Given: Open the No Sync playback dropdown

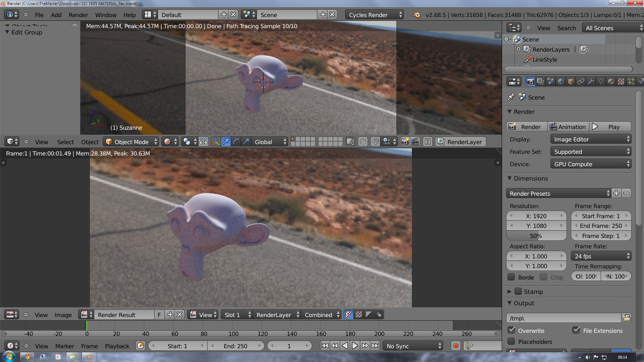Looking at the screenshot, I should point(413,346).
